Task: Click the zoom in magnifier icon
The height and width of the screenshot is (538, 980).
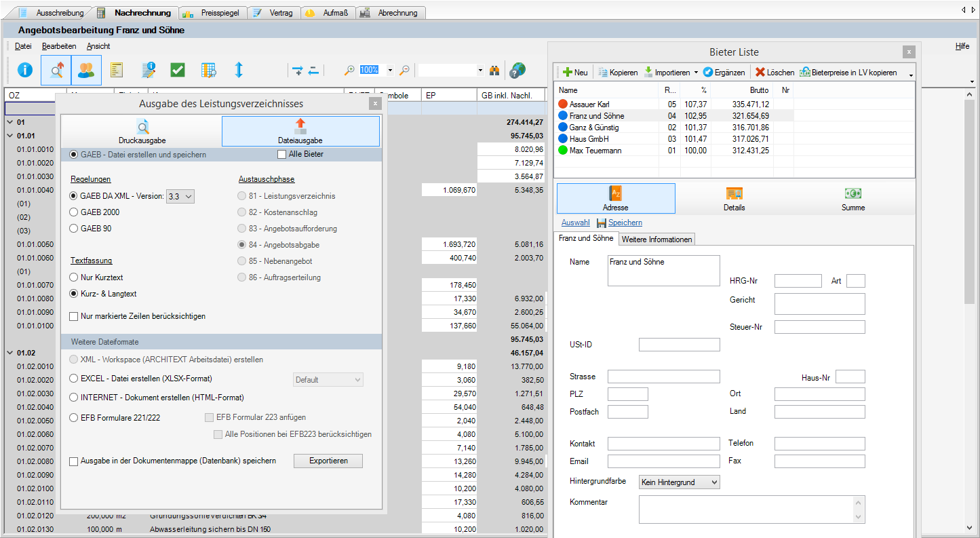Action: point(350,70)
